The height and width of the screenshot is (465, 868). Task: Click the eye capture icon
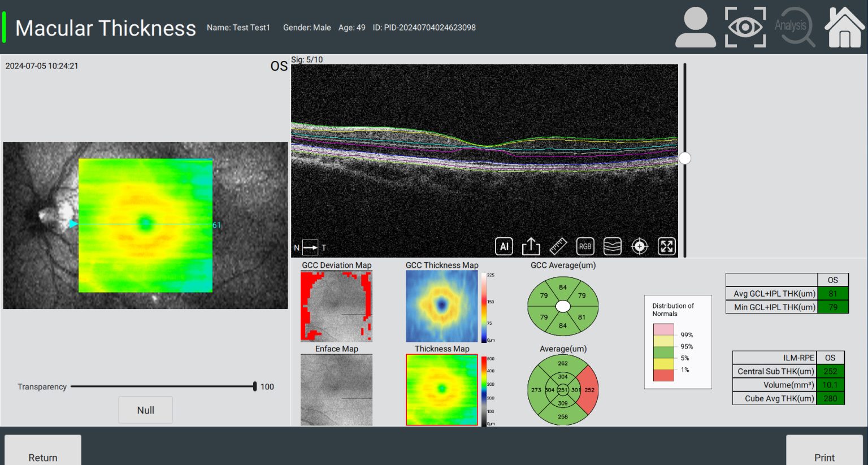click(x=745, y=27)
